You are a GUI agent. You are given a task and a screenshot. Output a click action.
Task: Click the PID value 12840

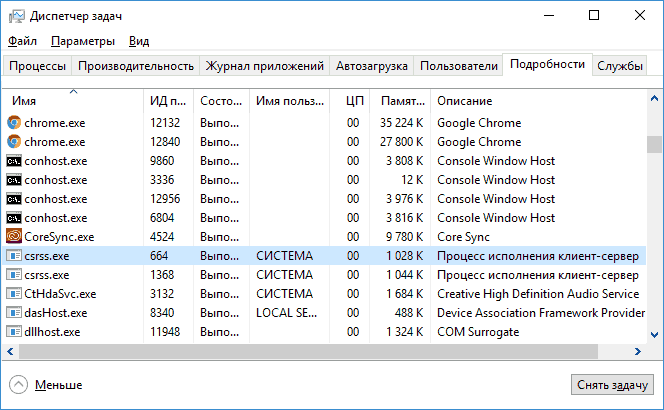pos(165,142)
